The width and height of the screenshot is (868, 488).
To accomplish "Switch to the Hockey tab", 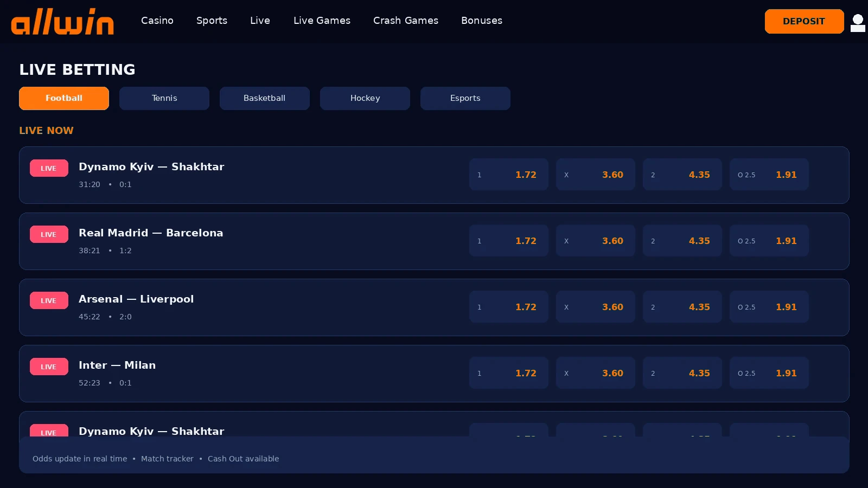I will pyautogui.click(x=365, y=98).
